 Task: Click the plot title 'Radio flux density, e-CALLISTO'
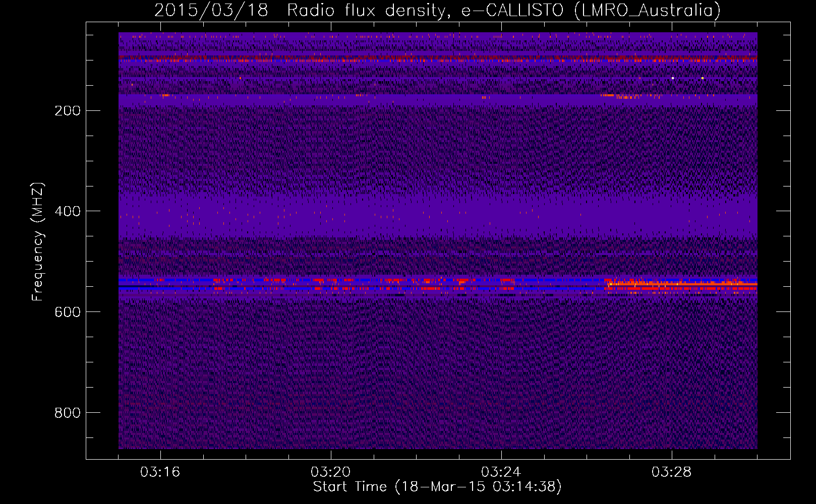[425, 11]
